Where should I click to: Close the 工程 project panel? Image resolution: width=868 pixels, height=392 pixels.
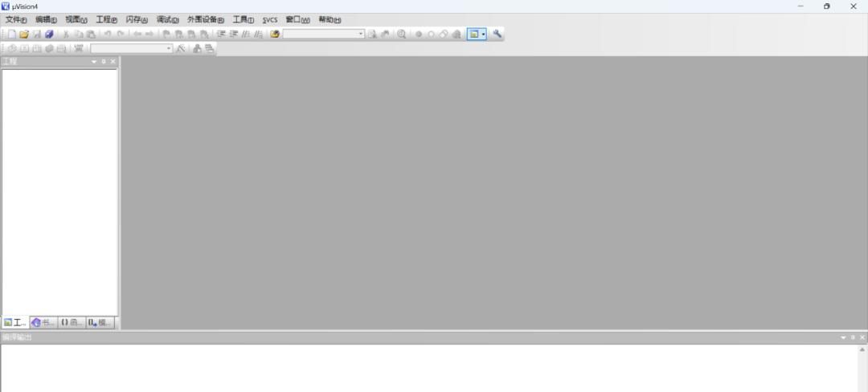(x=113, y=62)
